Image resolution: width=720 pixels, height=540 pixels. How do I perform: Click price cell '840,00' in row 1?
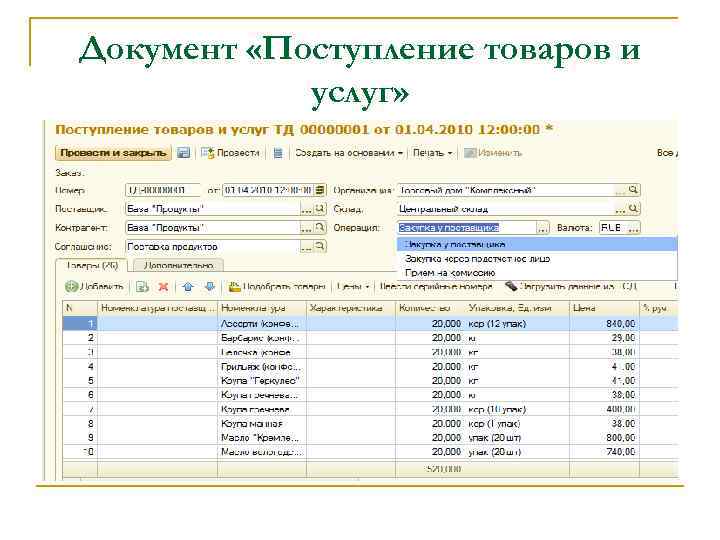[x=604, y=324]
